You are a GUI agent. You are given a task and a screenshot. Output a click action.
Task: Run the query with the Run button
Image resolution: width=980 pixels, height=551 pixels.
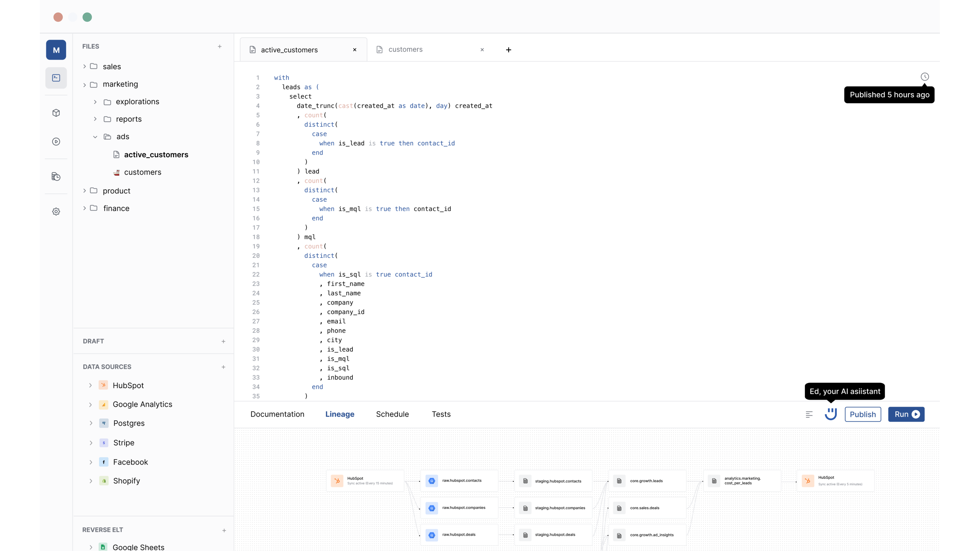pyautogui.click(x=906, y=414)
